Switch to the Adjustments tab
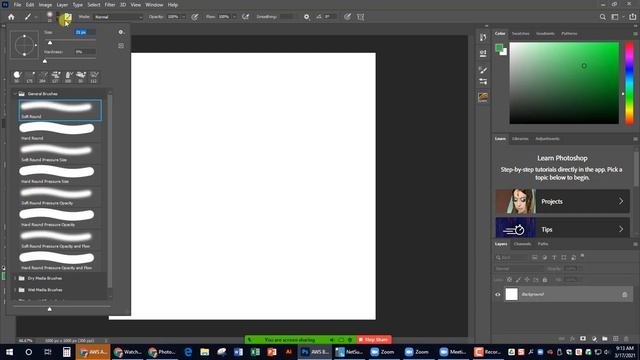 [547, 139]
